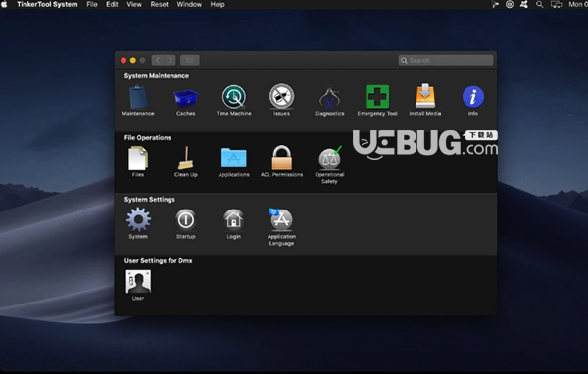
Task: Click into the Search field
Action: 446,60
